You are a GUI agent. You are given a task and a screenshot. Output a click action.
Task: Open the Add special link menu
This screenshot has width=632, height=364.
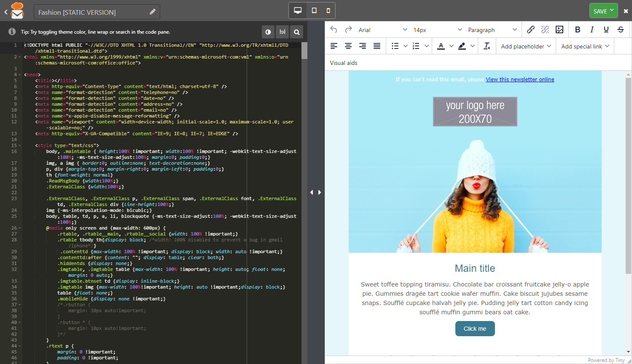click(585, 46)
